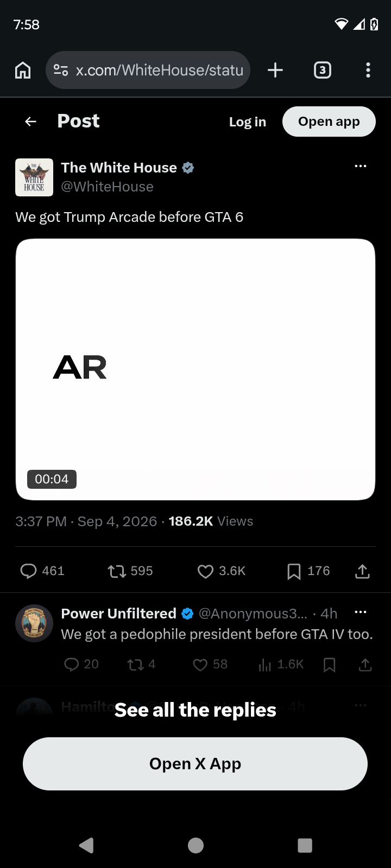Open the browser three-dot overflow menu
Image resolution: width=391 pixels, height=868 pixels.
click(368, 70)
